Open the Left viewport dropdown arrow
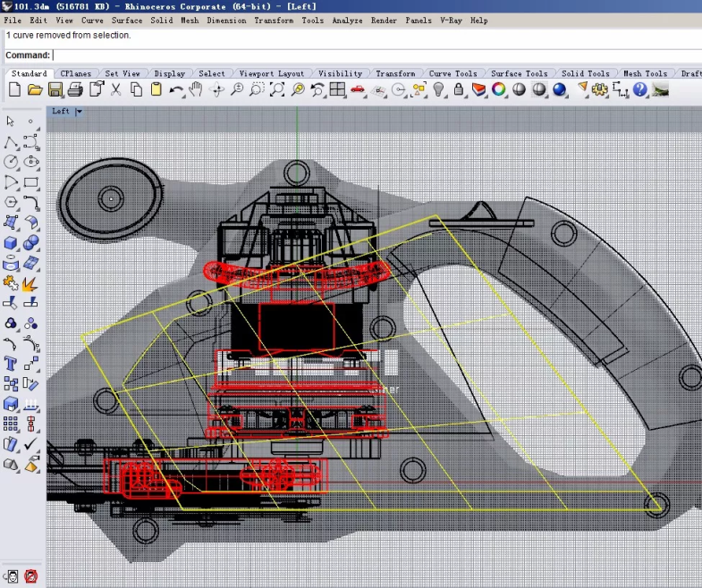The width and height of the screenshot is (702, 588). 80,112
